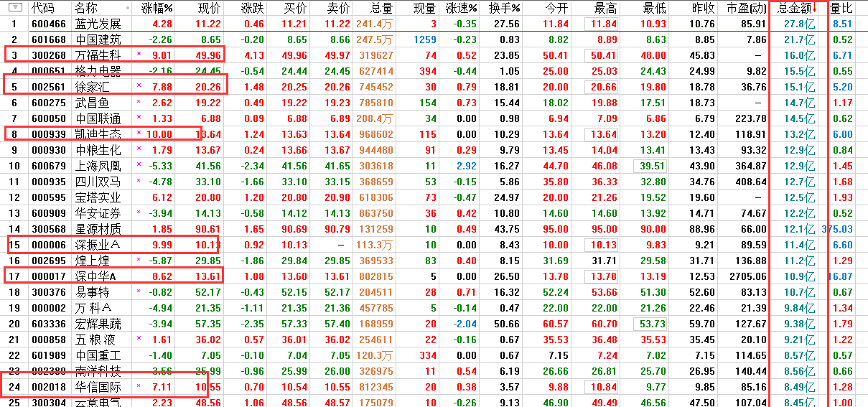The image size is (868, 407).
Task: Select 易事特 stock name
Action: click(92, 292)
